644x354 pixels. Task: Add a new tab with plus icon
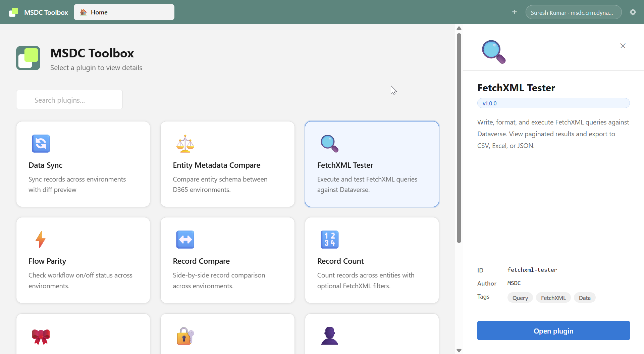pyautogui.click(x=515, y=12)
